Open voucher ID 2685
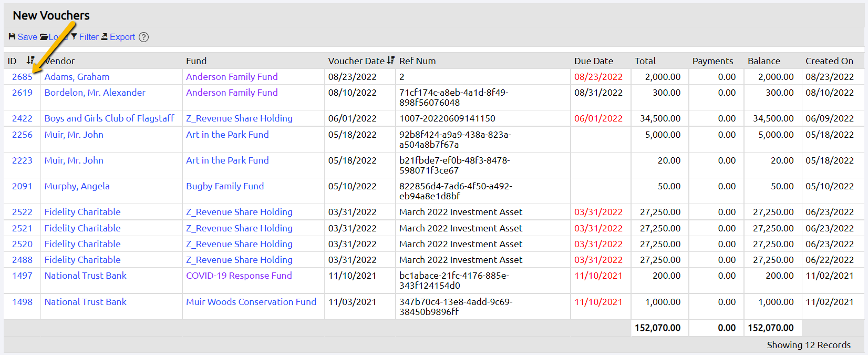This screenshot has width=868, height=355. point(22,77)
